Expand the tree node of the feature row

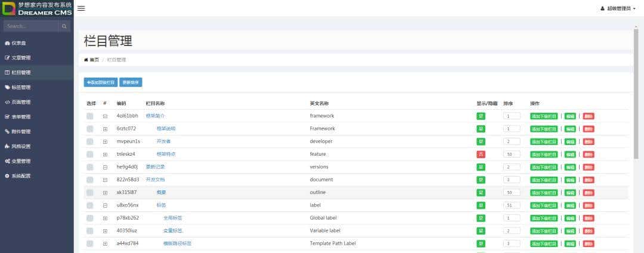pos(105,155)
